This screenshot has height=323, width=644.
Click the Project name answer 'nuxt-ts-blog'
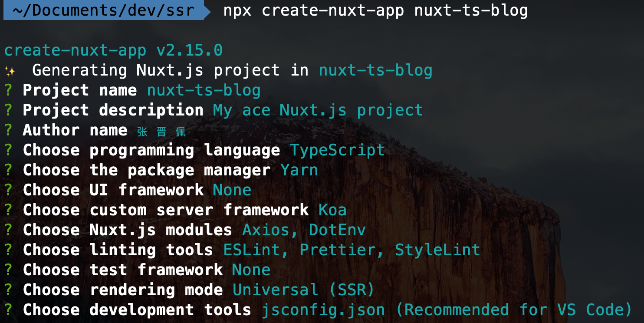[x=204, y=90]
